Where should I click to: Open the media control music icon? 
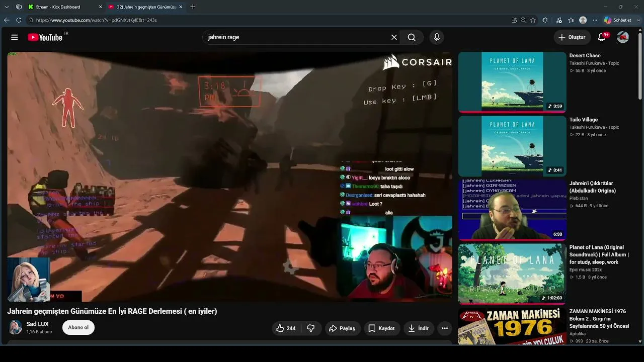pyautogui.click(x=559, y=20)
